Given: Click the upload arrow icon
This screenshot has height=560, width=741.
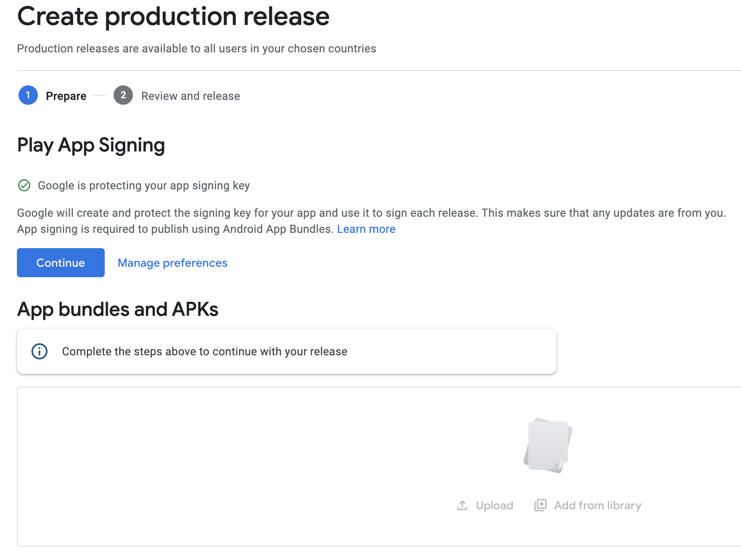Looking at the screenshot, I should (462, 505).
